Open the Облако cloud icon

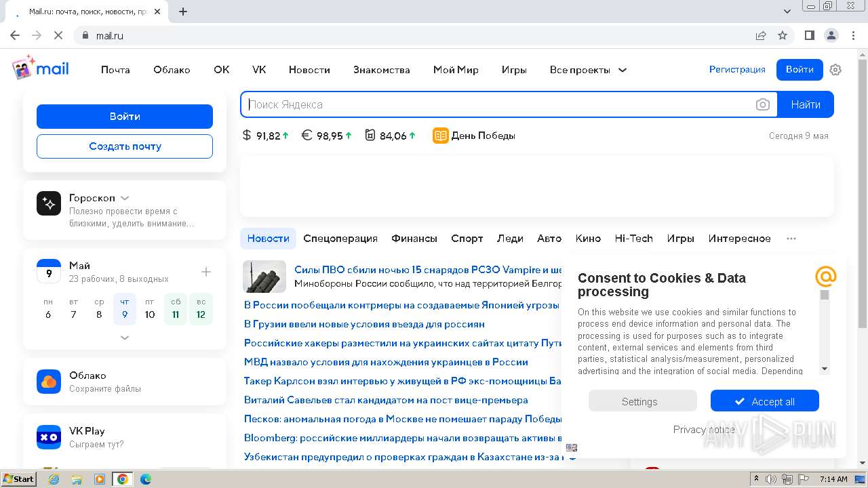click(49, 382)
